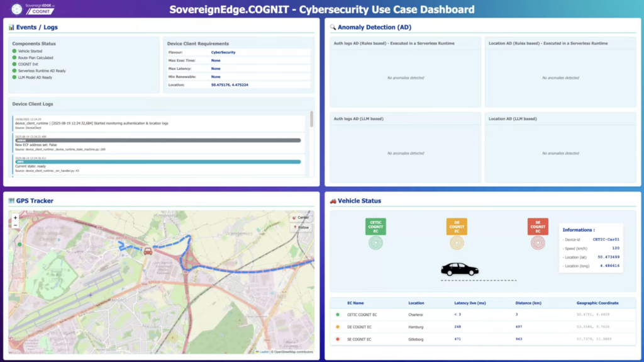Click the red car marker on map

(148, 251)
